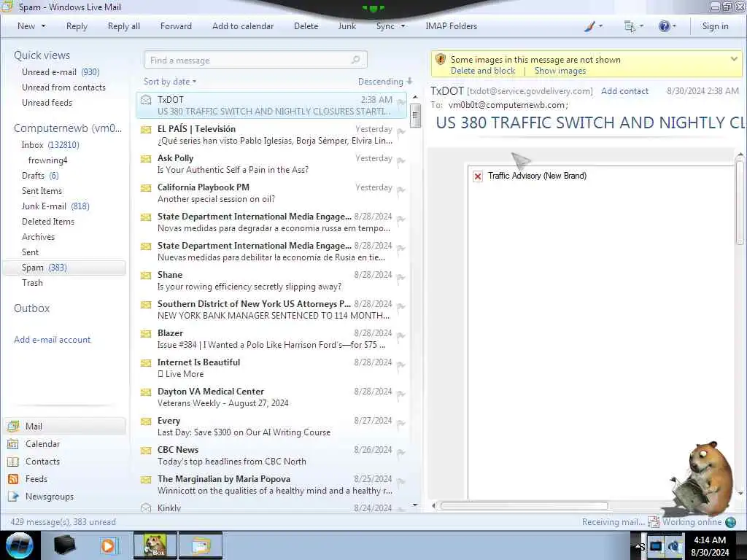Click the receiving mail status icon

[x=653, y=522]
